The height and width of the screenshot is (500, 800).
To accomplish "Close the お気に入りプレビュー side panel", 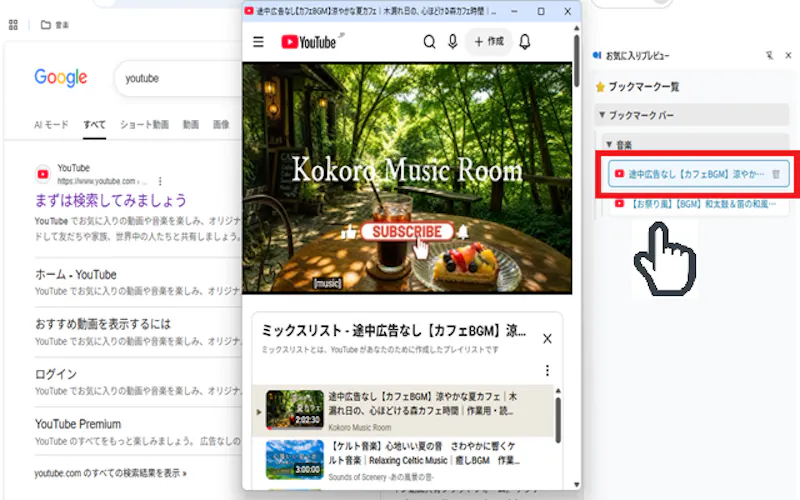I will point(788,55).
